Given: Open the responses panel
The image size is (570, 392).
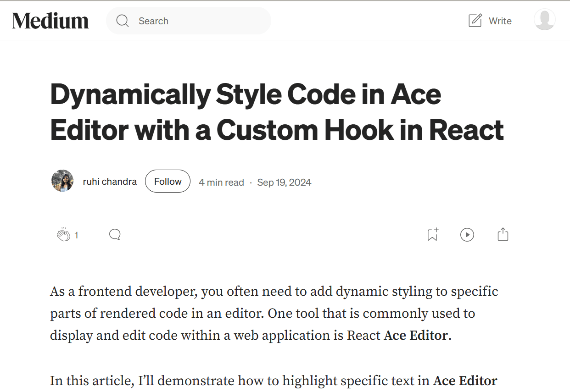Looking at the screenshot, I should (114, 234).
